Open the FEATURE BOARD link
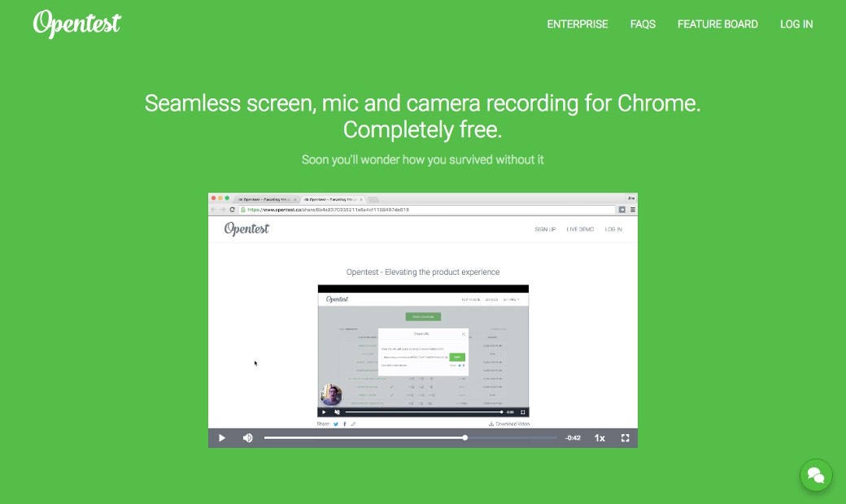 pyautogui.click(x=717, y=24)
